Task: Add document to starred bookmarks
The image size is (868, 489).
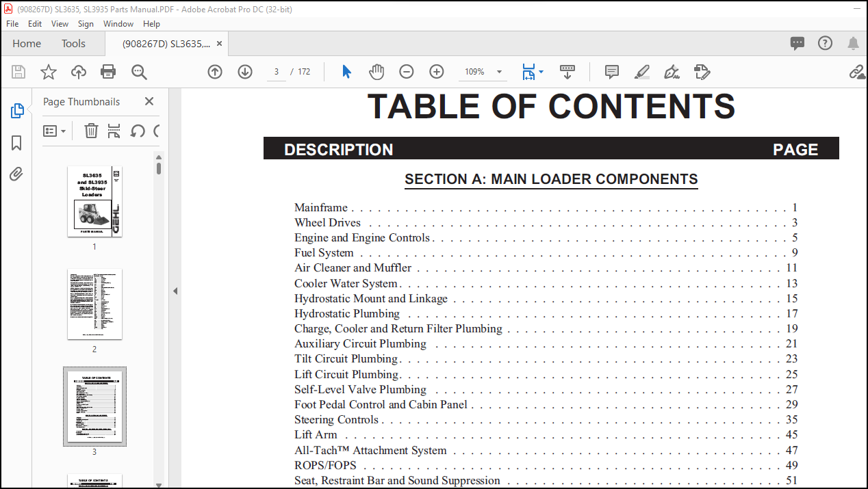Action: (x=49, y=72)
